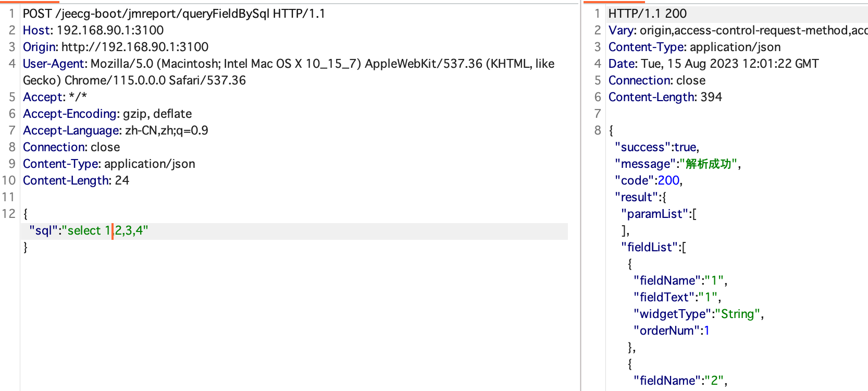Click the opening brace on request line 12
The image size is (868, 391).
pyautogui.click(x=26, y=214)
